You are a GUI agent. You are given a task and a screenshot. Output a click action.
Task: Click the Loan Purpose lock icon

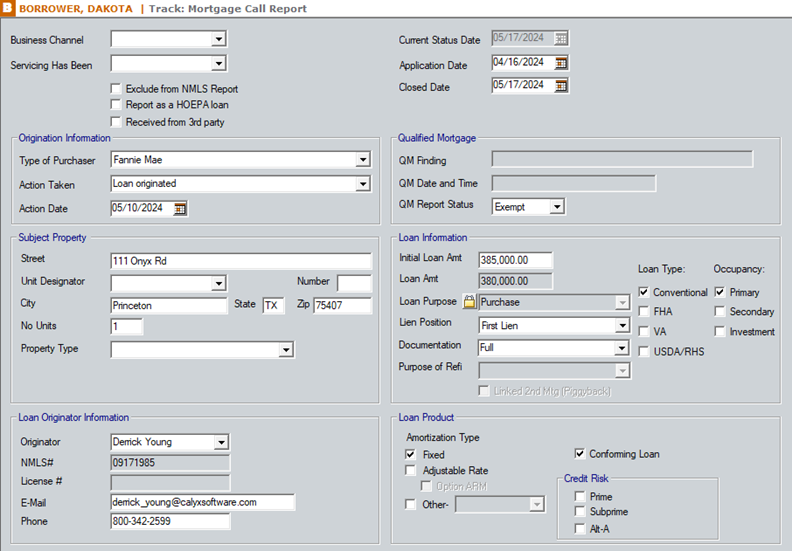[x=469, y=302]
